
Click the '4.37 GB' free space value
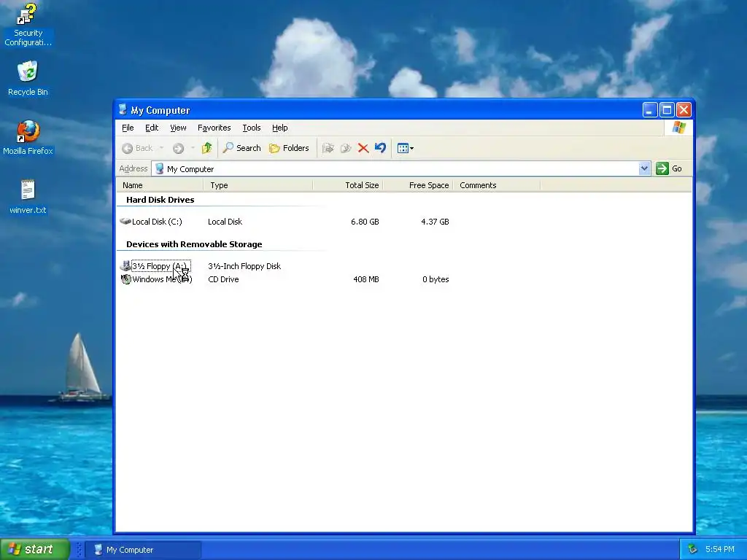click(435, 222)
